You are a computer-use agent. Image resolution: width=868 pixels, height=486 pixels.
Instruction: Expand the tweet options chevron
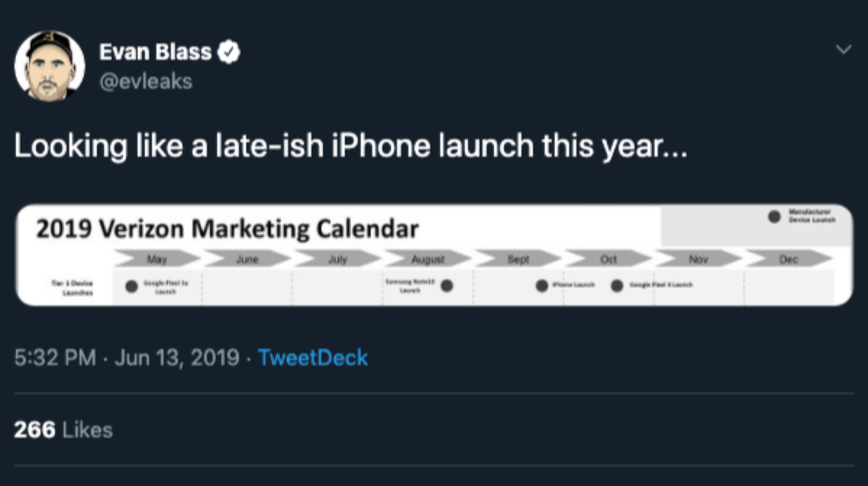click(x=843, y=50)
